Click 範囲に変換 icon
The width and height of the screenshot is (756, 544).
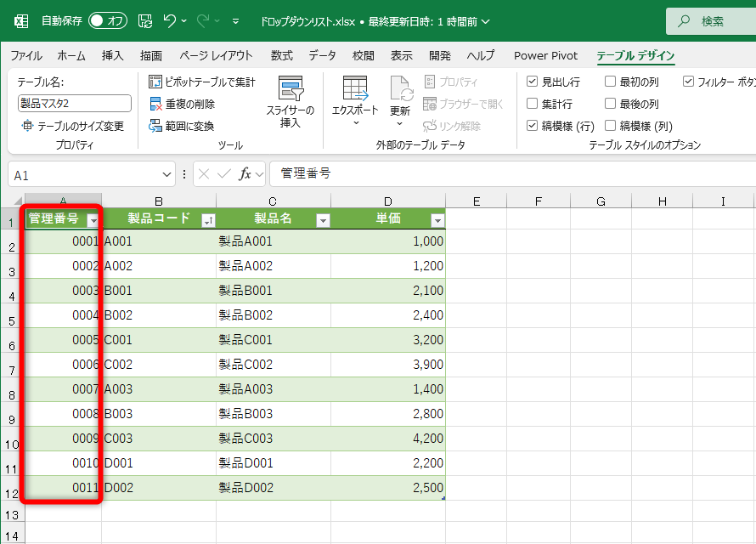(155, 126)
